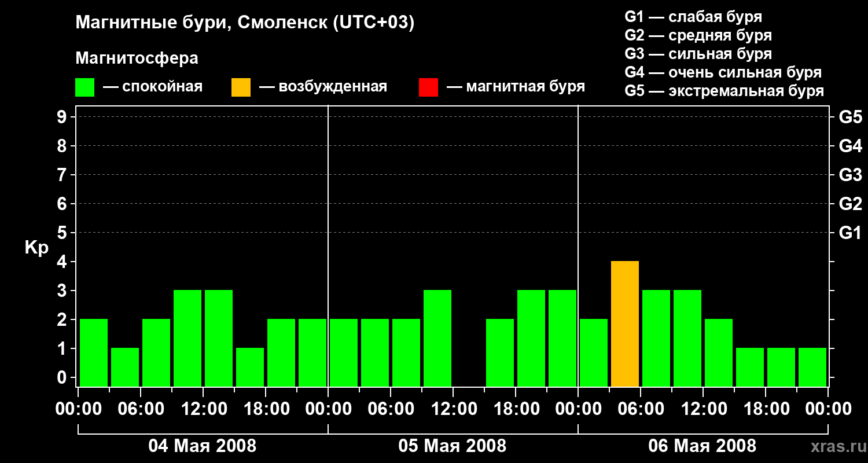Image resolution: width=868 pixels, height=463 pixels.
Task: Click the 'Магнитосфера' legend heading
Action: click(x=137, y=58)
